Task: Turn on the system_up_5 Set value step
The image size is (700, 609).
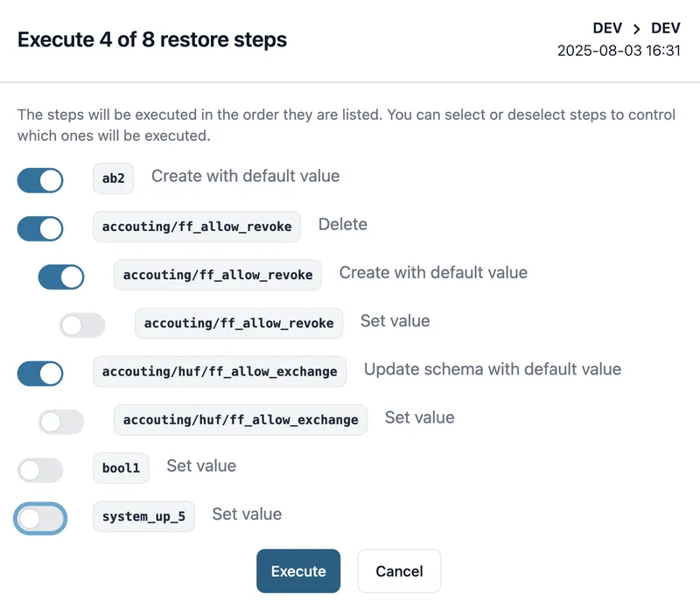Action: (39, 518)
